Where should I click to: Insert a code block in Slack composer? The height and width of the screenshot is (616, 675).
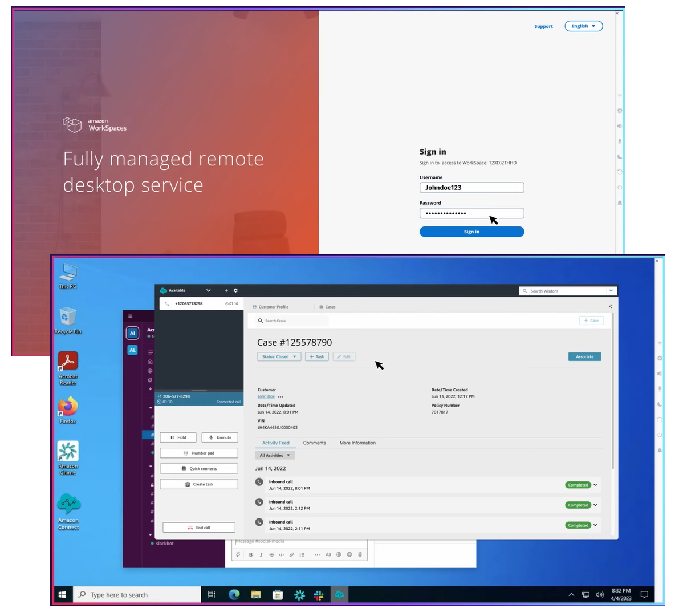tap(281, 554)
